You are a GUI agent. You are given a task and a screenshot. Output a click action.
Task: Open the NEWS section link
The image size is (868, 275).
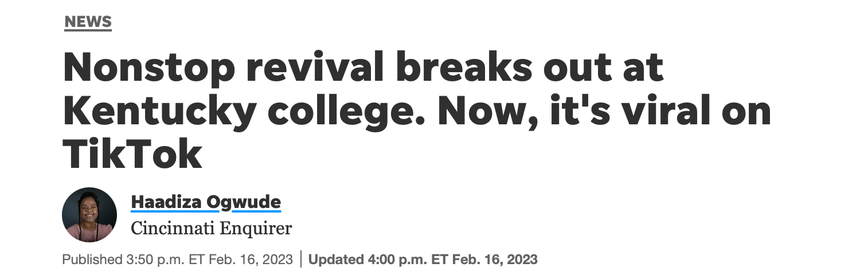click(x=88, y=22)
